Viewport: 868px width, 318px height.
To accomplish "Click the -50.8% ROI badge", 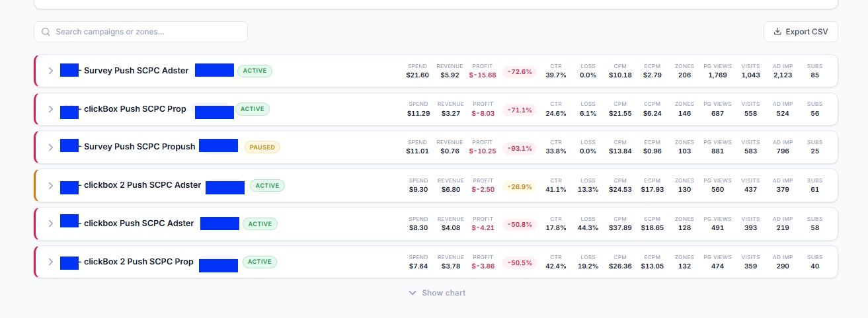I will [520, 225].
